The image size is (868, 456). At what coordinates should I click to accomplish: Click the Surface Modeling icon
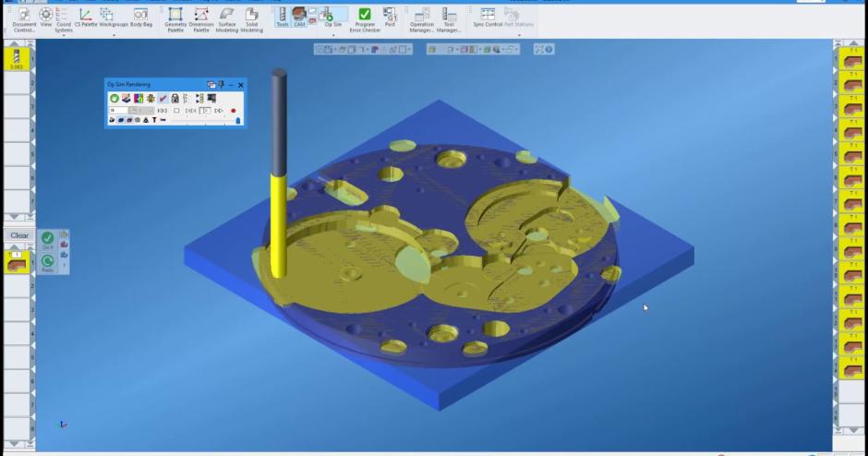pos(226,18)
